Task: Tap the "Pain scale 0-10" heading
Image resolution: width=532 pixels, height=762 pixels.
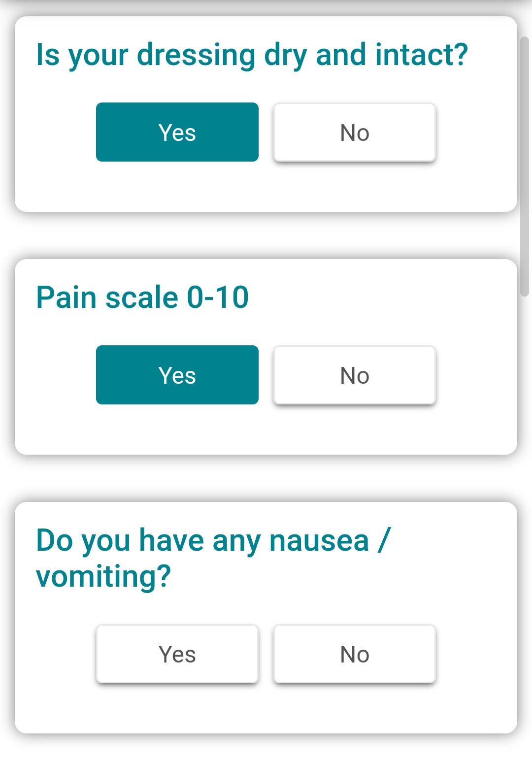Action: coord(142,298)
